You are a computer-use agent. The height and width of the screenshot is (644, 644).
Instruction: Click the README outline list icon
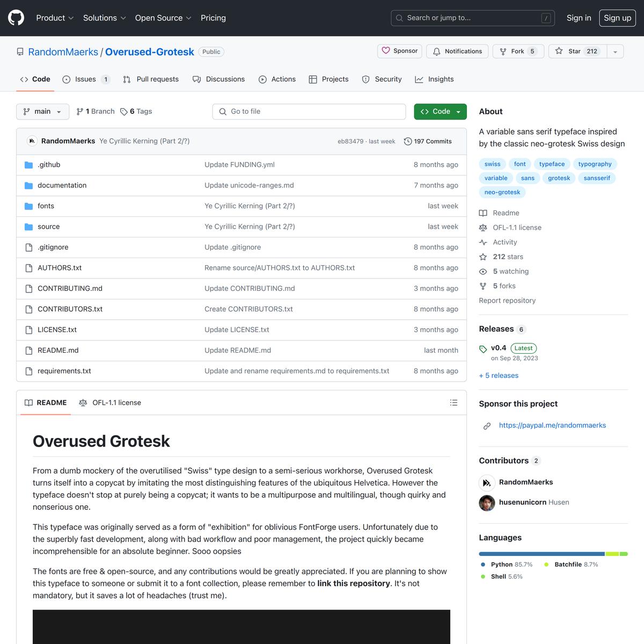[x=453, y=402]
